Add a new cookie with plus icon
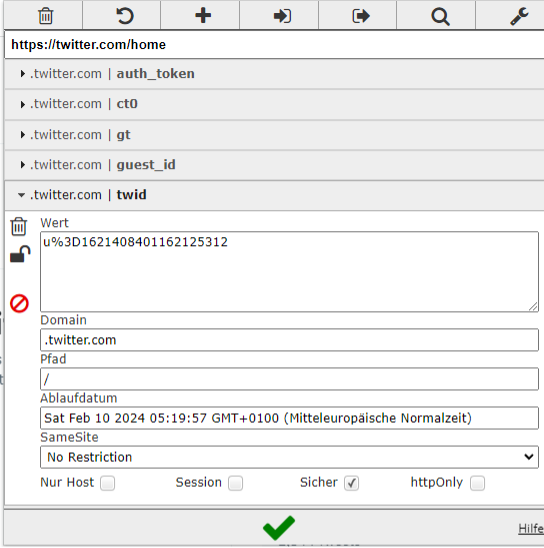The height and width of the screenshot is (548, 544). tap(203, 16)
